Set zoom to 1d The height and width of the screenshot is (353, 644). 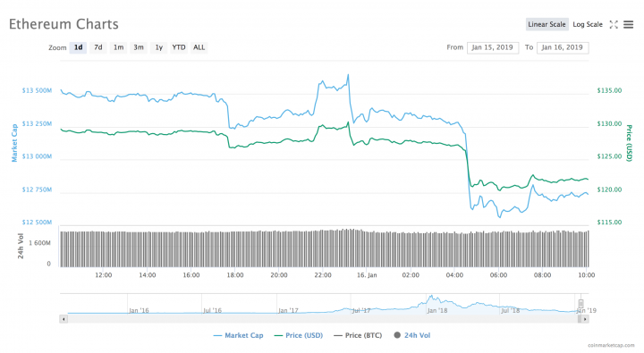(78, 47)
